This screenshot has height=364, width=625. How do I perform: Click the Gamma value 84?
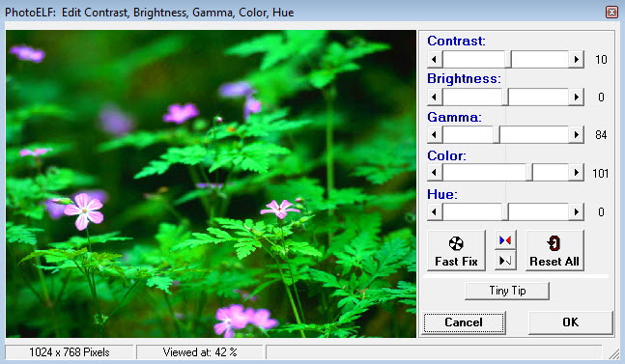click(x=601, y=135)
